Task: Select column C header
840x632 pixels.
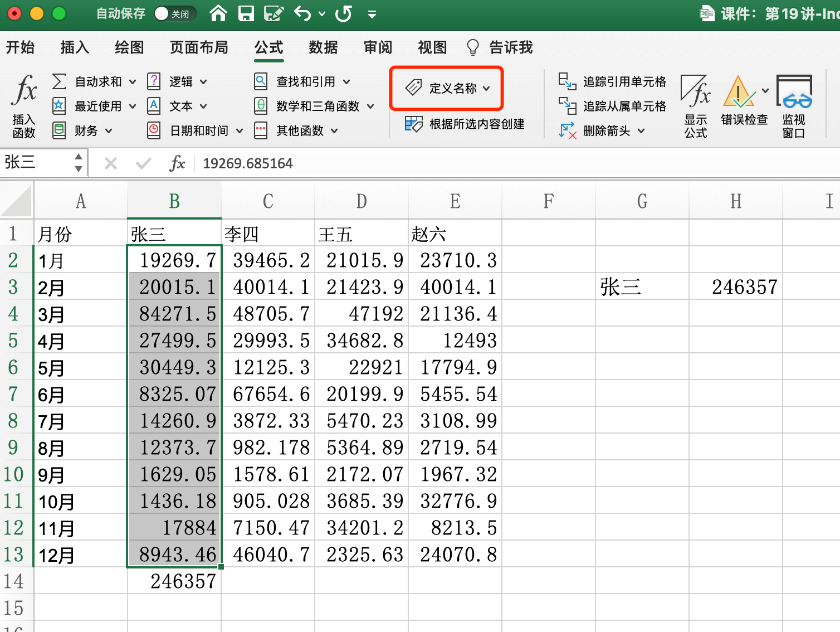Action: [268, 201]
